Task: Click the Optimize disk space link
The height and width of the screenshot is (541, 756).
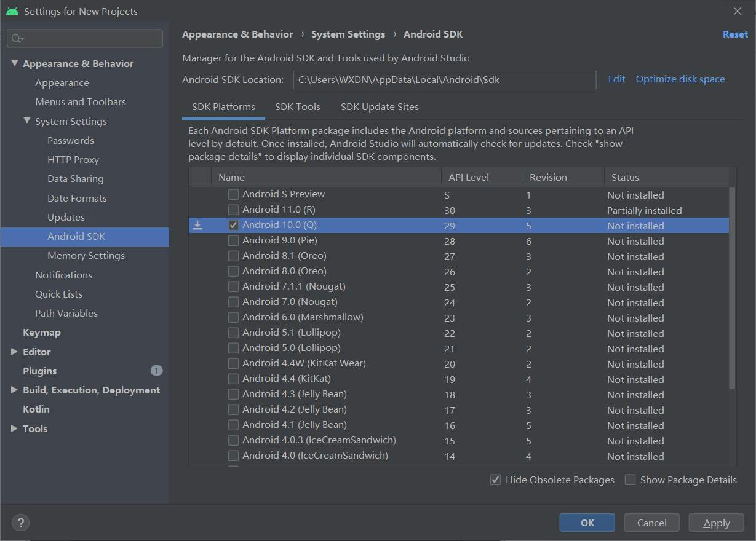Action: pos(680,79)
